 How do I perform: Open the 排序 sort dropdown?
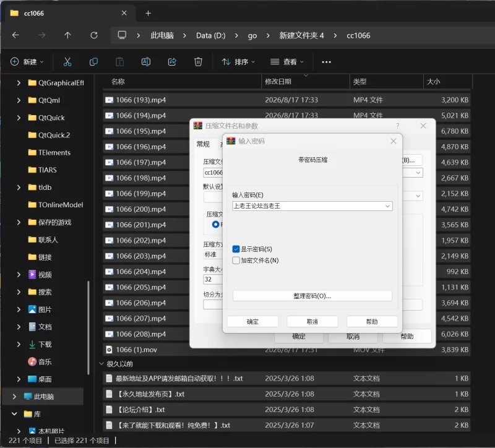pos(238,62)
